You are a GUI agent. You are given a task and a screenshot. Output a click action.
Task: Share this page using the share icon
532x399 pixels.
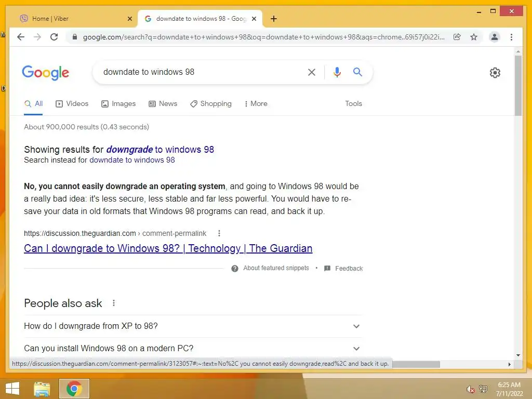click(x=457, y=37)
